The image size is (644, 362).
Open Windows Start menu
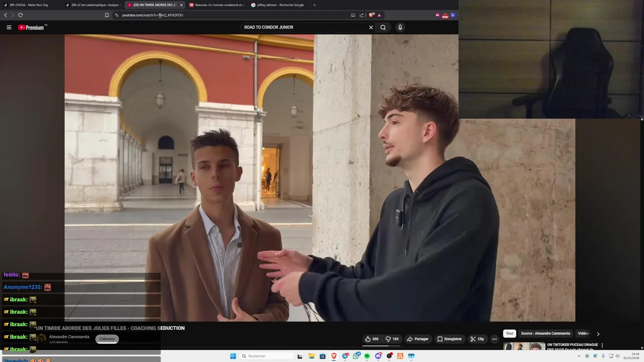233,356
